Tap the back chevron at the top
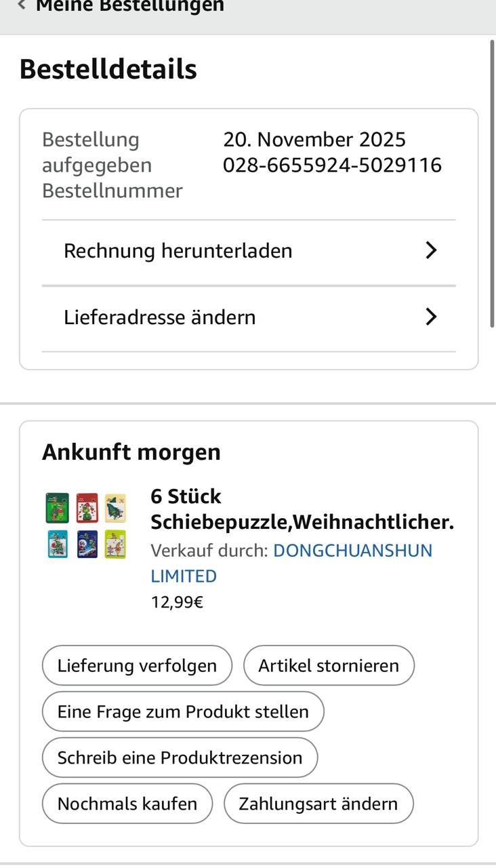 click(22, 5)
